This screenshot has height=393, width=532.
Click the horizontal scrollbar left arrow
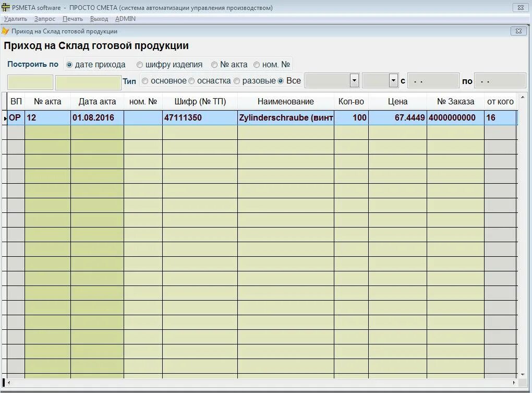(9, 383)
